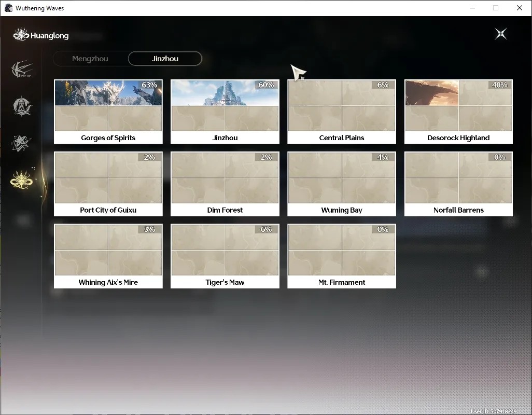Select the first sidebar weapon-emblem icon
532x415 pixels.
click(22, 69)
